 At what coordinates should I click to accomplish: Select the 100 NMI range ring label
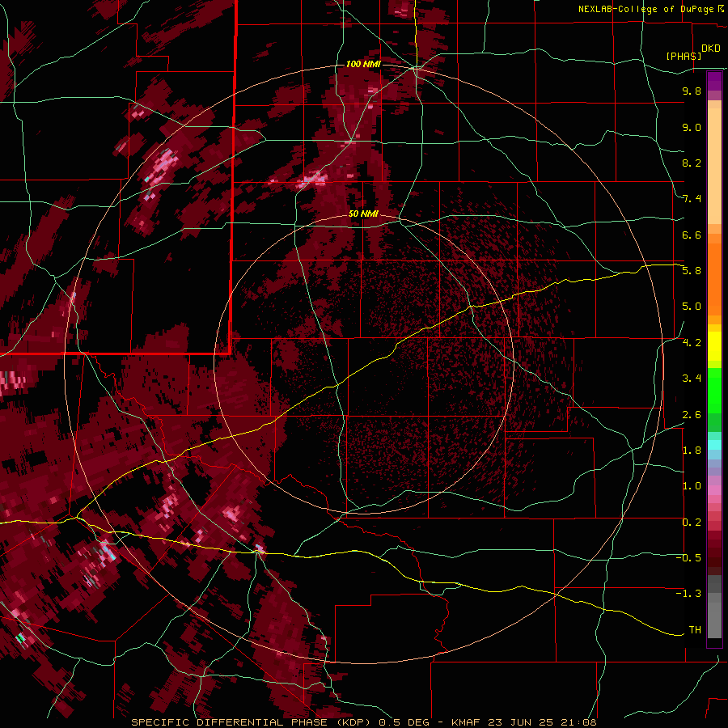[x=363, y=64]
